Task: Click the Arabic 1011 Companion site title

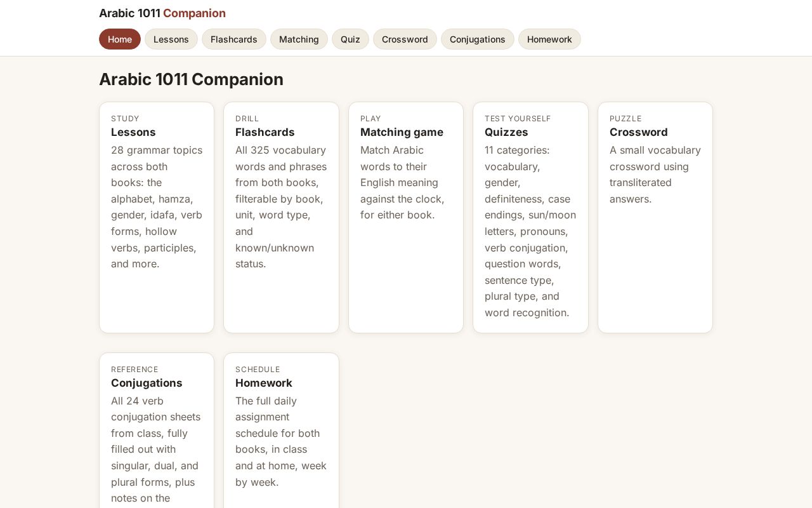Action: (x=162, y=13)
